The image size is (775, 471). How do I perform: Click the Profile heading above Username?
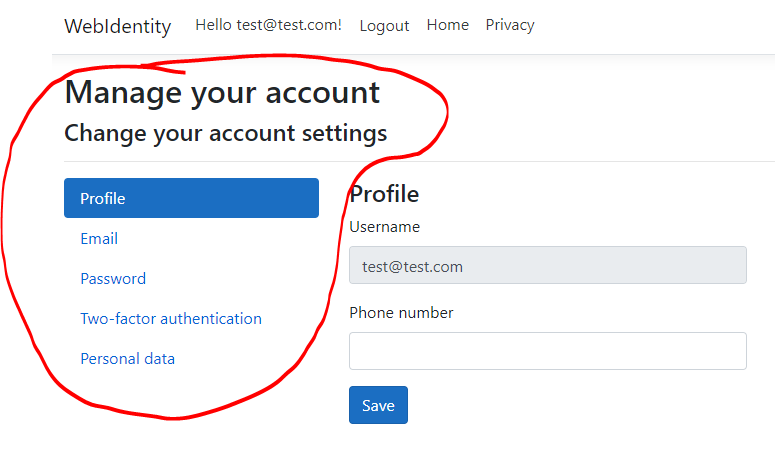click(x=384, y=194)
